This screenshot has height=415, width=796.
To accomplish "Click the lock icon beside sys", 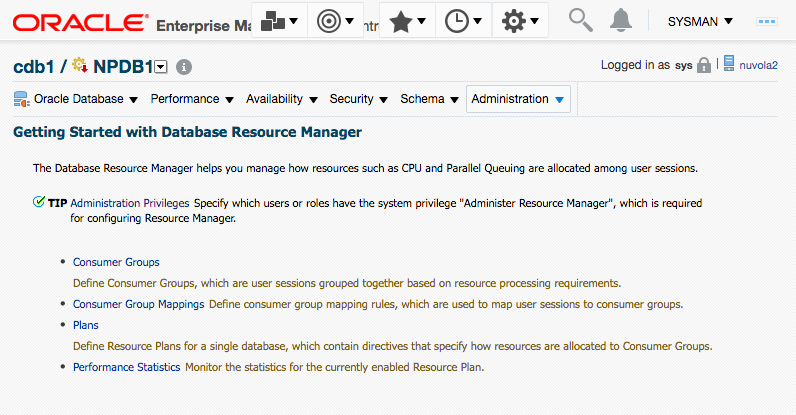I will point(704,65).
